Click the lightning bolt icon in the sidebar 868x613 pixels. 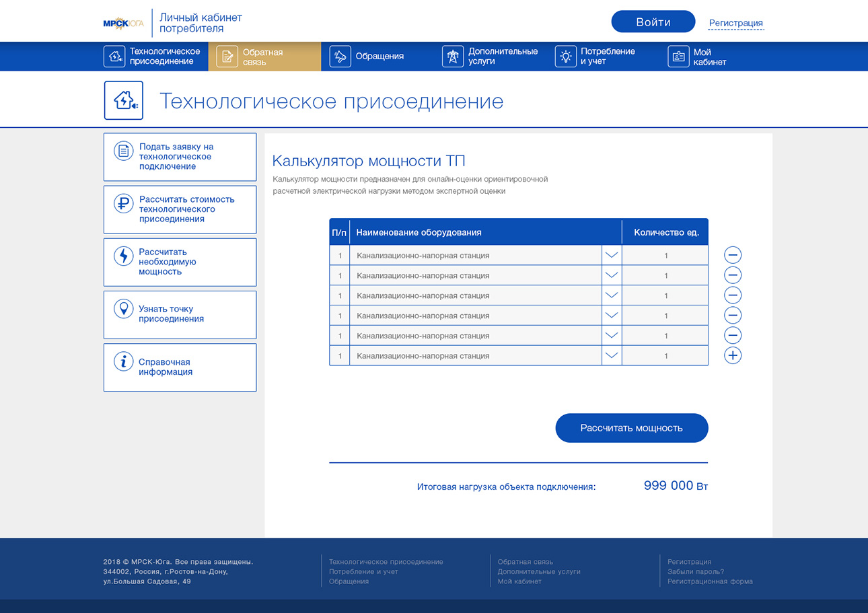tap(123, 256)
